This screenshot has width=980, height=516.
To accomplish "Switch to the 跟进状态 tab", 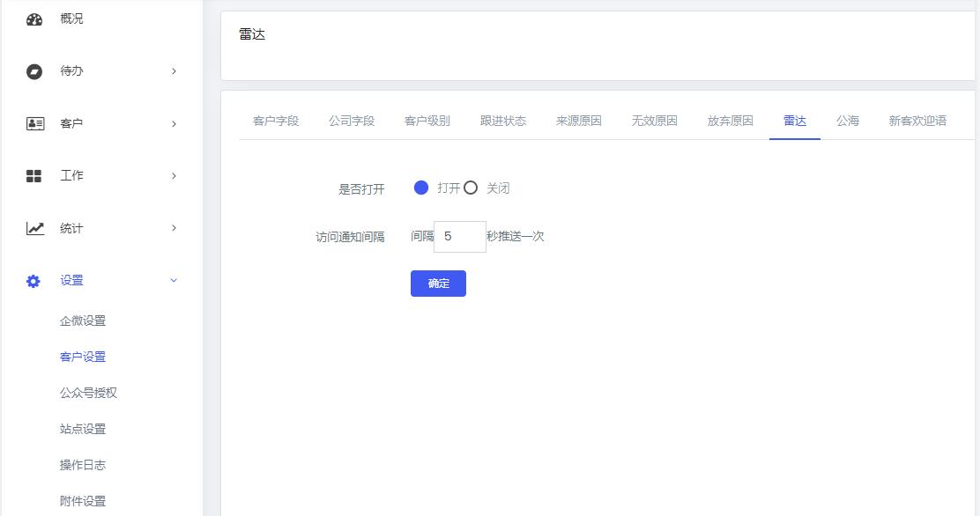I will [503, 121].
